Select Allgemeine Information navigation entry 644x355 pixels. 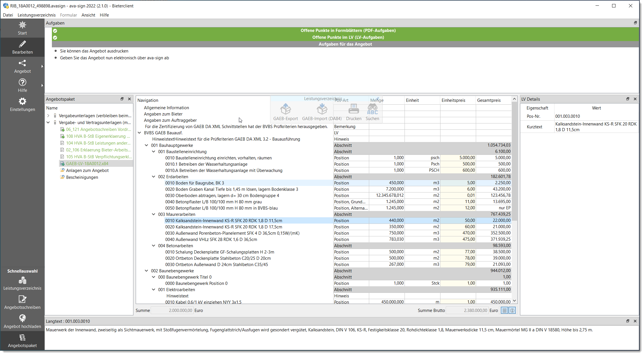[166, 108]
